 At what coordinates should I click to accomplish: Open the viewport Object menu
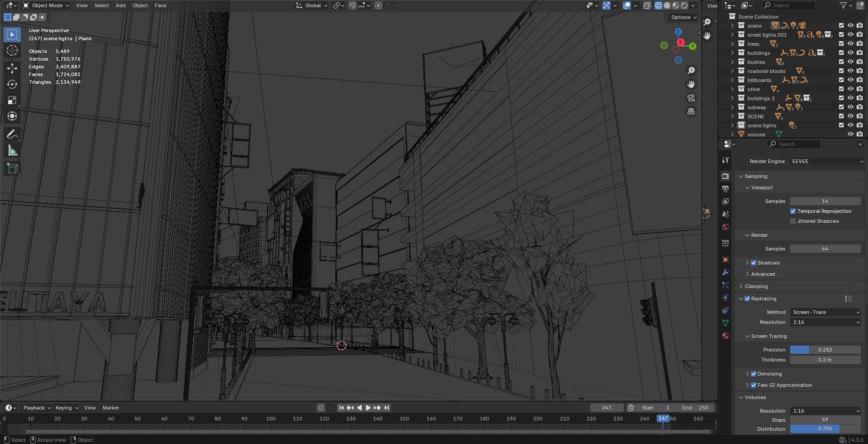coord(140,5)
